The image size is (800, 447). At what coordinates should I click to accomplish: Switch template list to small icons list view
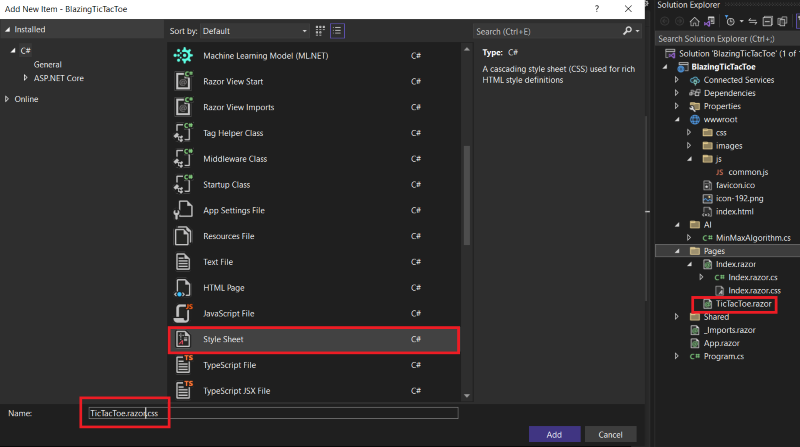tap(337, 31)
